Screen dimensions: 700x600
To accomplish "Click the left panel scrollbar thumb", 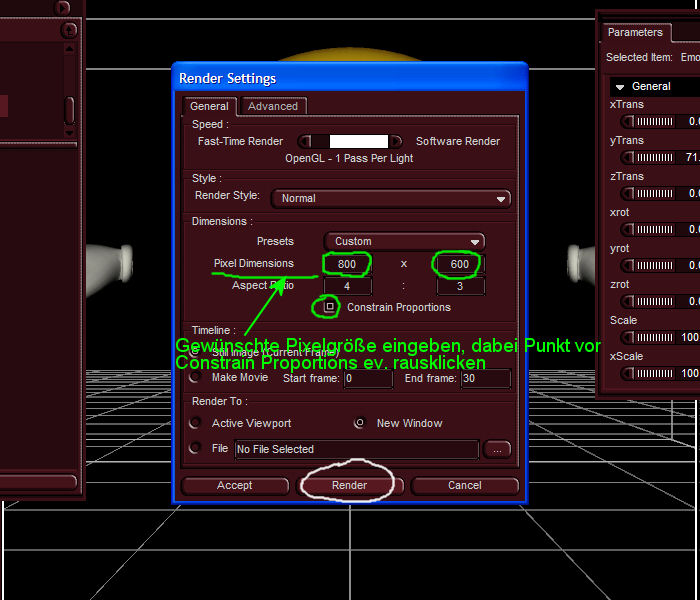I will (x=69, y=110).
